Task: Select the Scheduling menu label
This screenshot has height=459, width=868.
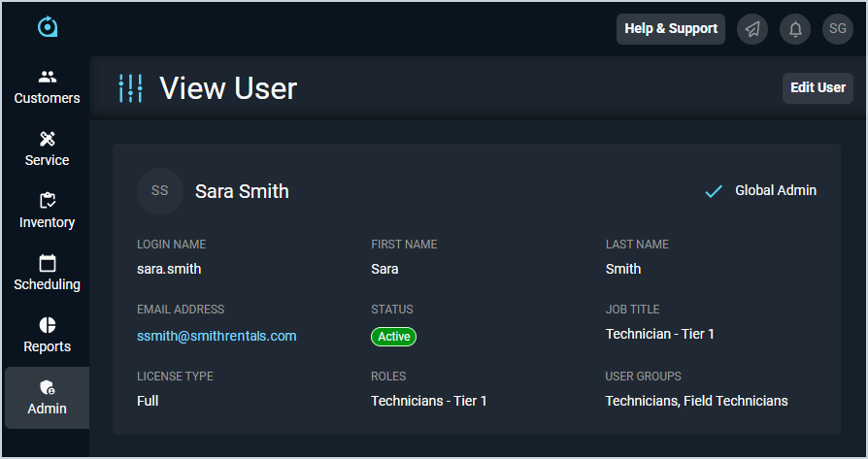Action: coord(47,284)
